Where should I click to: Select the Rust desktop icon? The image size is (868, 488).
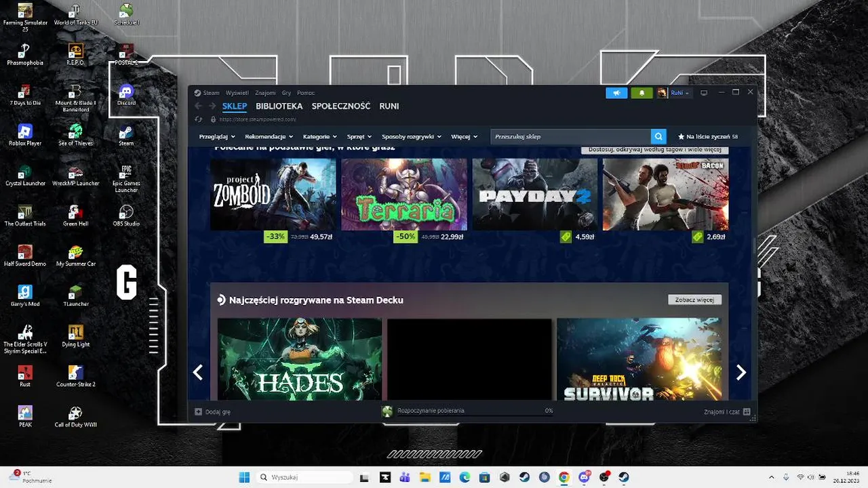point(25,375)
